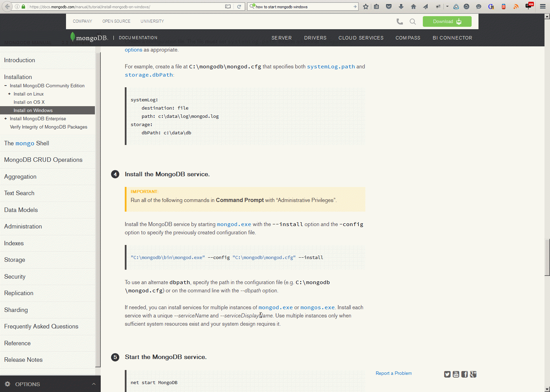Collapse Install MongoDB Community Edition tree
550x392 pixels.
5,86
